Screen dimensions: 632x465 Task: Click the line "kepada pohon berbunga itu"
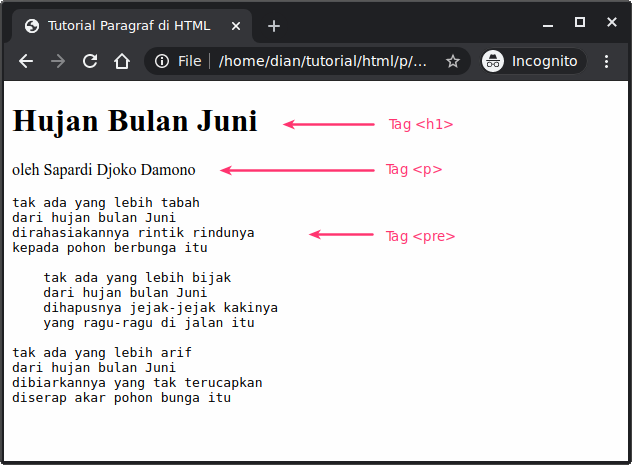[110, 247]
